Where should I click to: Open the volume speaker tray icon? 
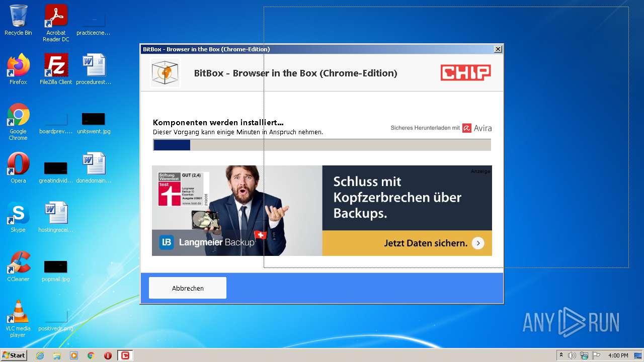tap(572, 355)
